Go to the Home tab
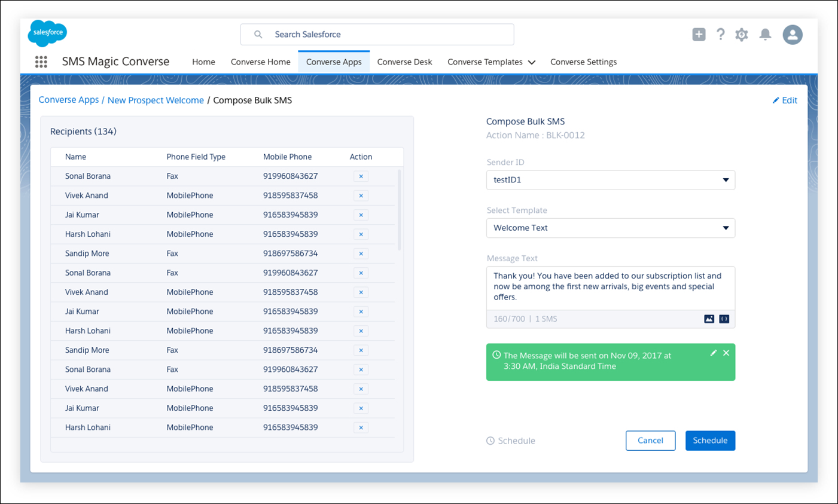 pos(203,62)
